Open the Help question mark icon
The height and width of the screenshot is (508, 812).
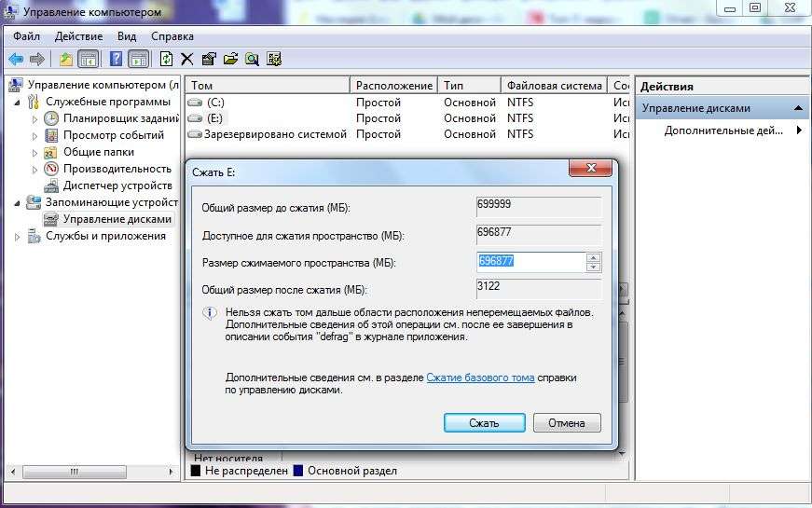coord(116,59)
